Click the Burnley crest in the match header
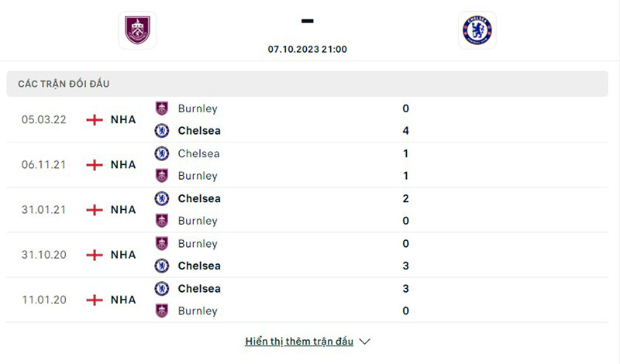Screen dimensions: 620x364 [137, 30]
